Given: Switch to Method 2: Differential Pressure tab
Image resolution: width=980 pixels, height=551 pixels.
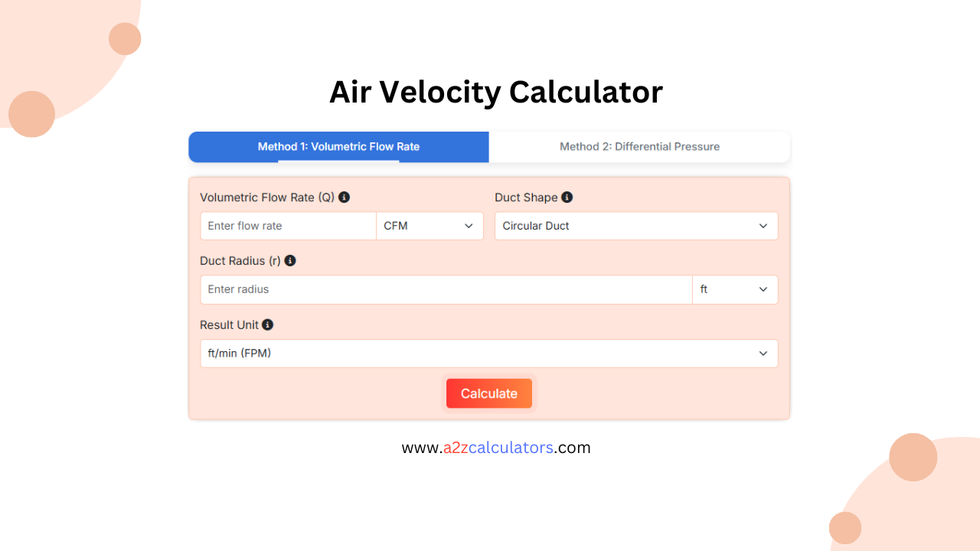Looking at the screenshot, I should [639, 146].
